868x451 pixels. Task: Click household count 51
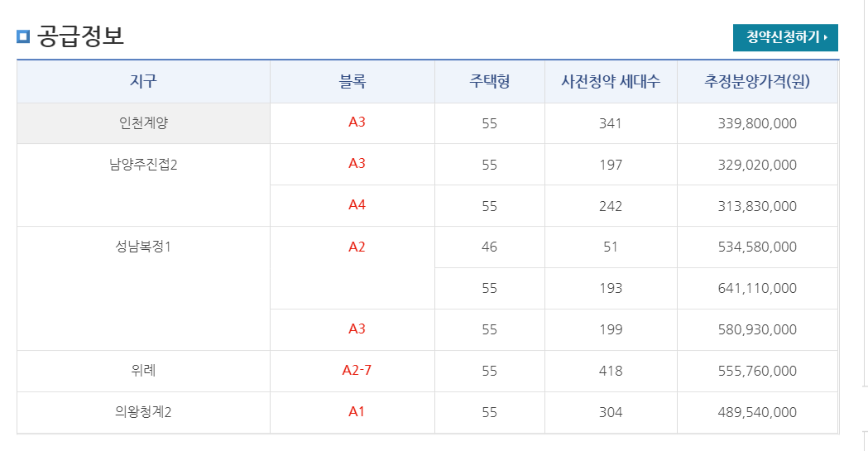coord(611,247)
